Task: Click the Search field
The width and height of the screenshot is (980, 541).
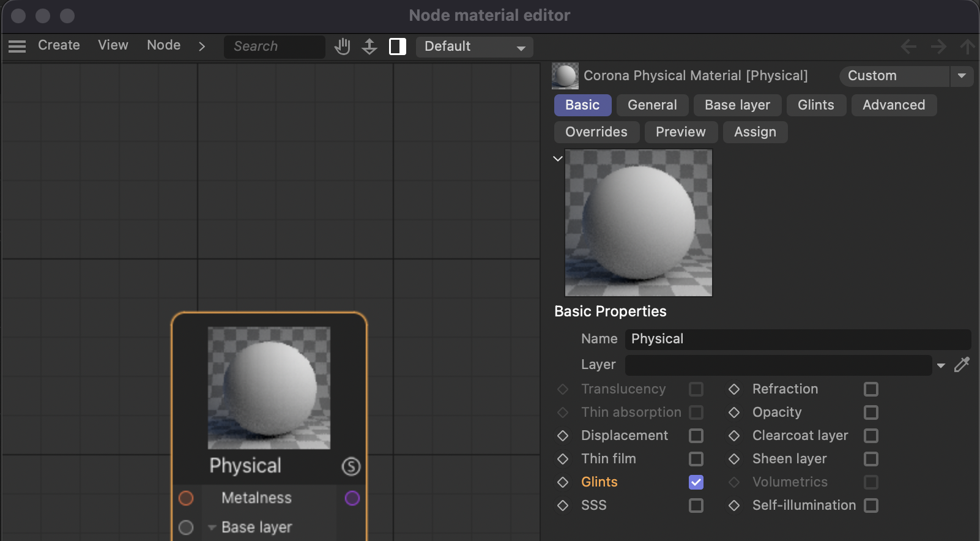Action: (x=275, y=47)
